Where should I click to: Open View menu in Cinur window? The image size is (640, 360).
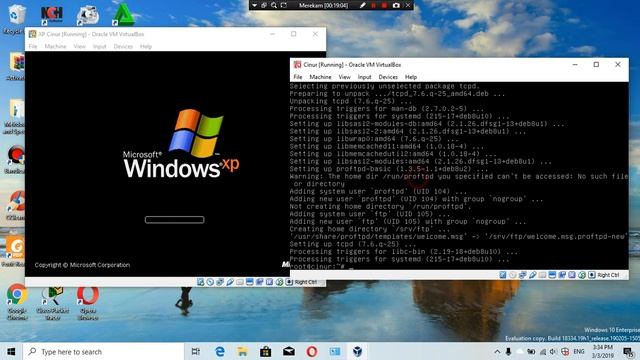click(x=344, y=77)
